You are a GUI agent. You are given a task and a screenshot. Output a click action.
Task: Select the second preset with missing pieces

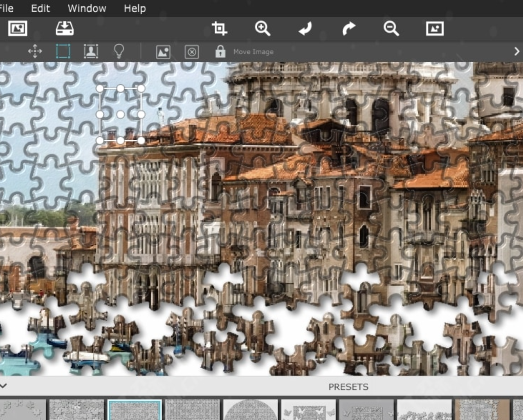[x=77, y=410]
